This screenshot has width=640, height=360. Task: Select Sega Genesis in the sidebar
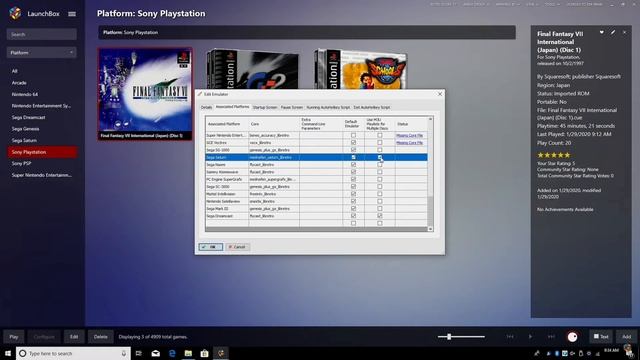pyautogui.click(x=26, y=129)
